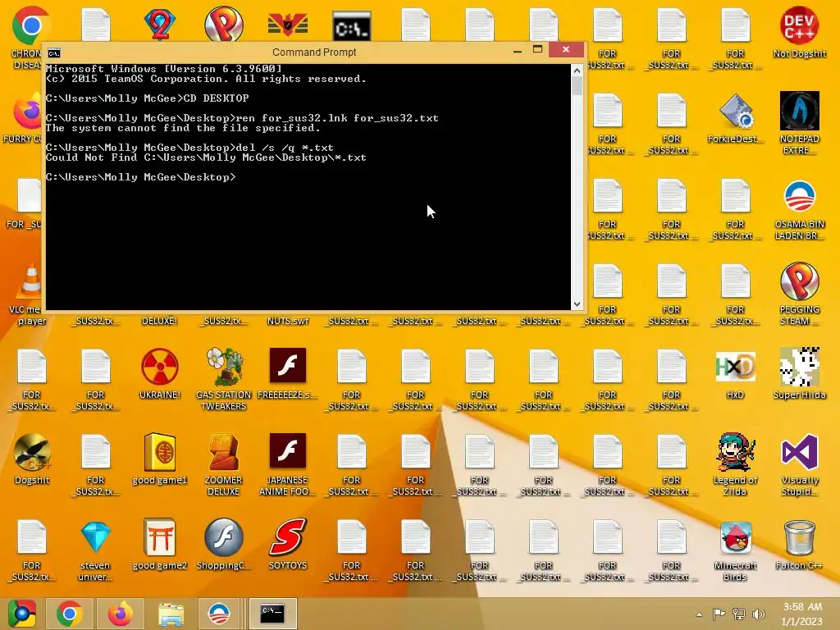Open OSAMA BIN LADEN BR desktop icon
Image resolution: width=840 pixels, height=630 pixels.
coord(799,209)
